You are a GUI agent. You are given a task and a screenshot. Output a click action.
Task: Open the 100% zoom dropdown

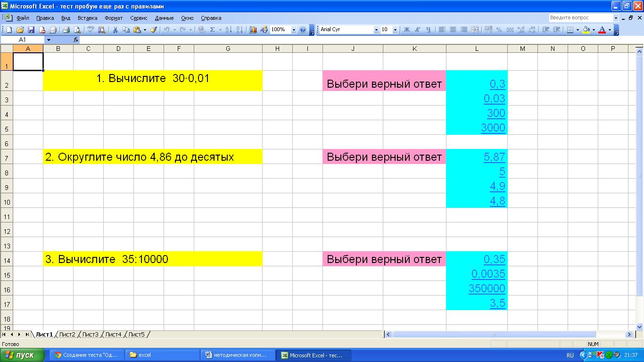click(294, 30)
